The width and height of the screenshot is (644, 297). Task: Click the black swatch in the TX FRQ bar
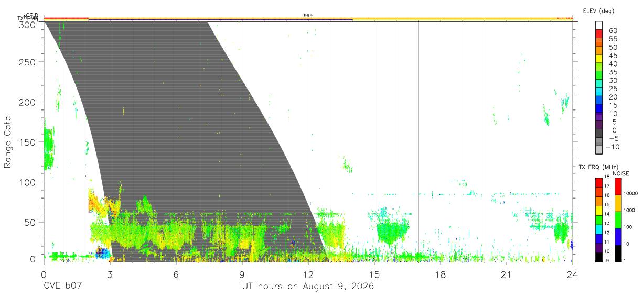(x=599, y=257)
